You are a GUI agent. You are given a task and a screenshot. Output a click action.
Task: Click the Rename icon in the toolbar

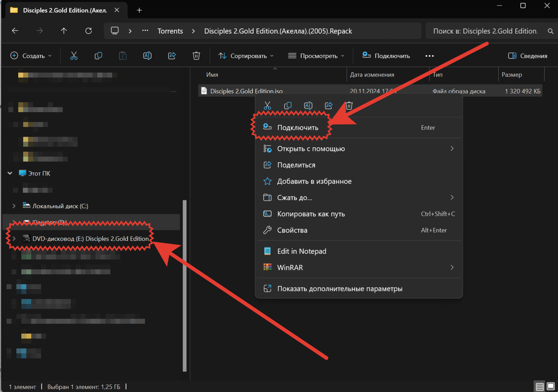pos(147,56)
